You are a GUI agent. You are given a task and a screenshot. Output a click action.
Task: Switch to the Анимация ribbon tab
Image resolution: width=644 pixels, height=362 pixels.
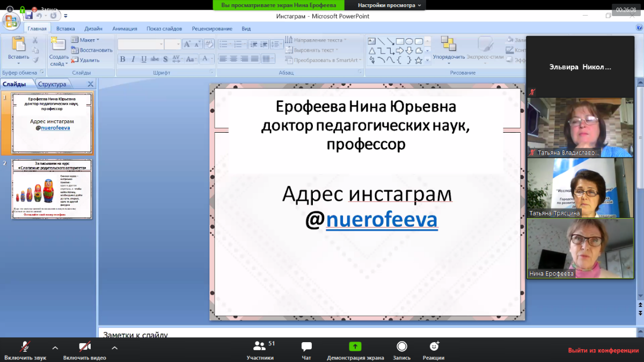(x=125, y=28)
